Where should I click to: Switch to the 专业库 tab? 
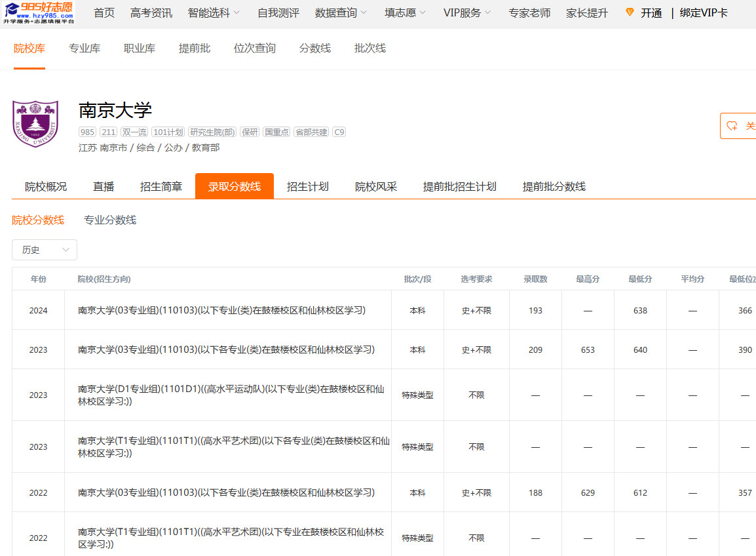(85, 49)
